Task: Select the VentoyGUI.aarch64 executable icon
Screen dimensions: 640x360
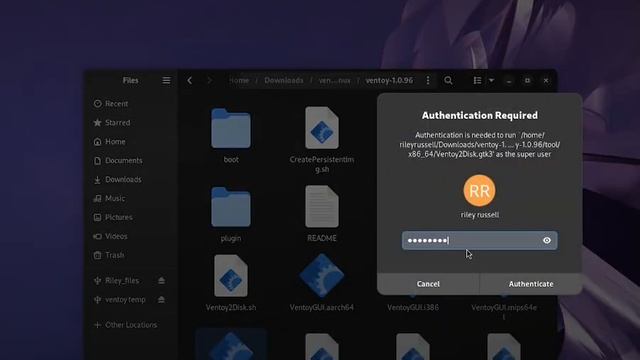Action: coord(322,276)
